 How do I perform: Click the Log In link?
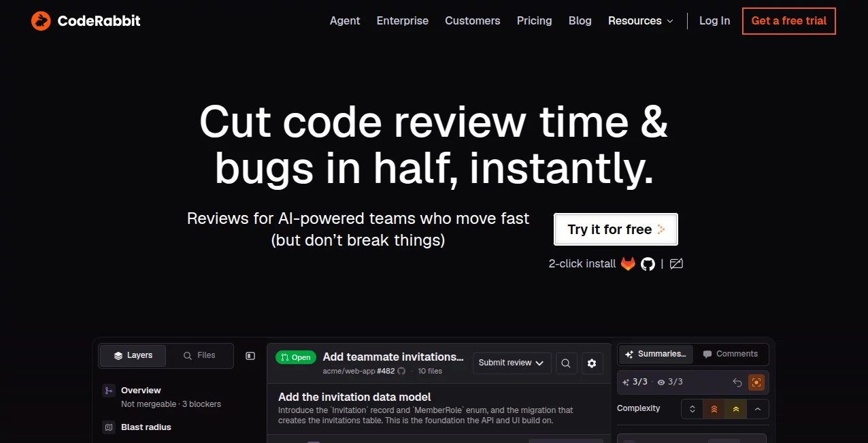[x=715, y=21]
